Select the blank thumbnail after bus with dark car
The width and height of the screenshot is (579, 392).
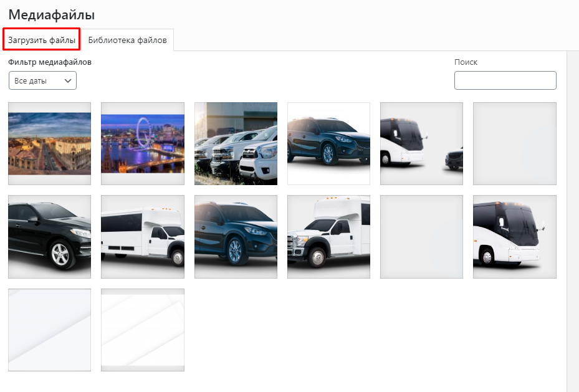514,143
